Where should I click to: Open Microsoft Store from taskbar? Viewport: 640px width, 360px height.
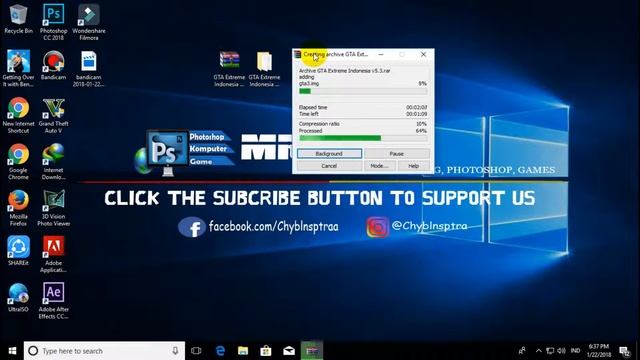click(266, 351)
